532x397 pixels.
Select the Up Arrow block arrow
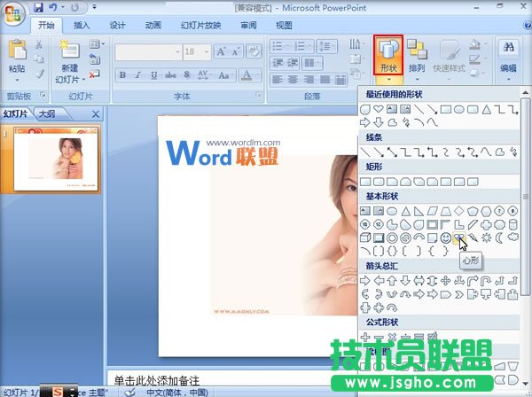(392, 280)
